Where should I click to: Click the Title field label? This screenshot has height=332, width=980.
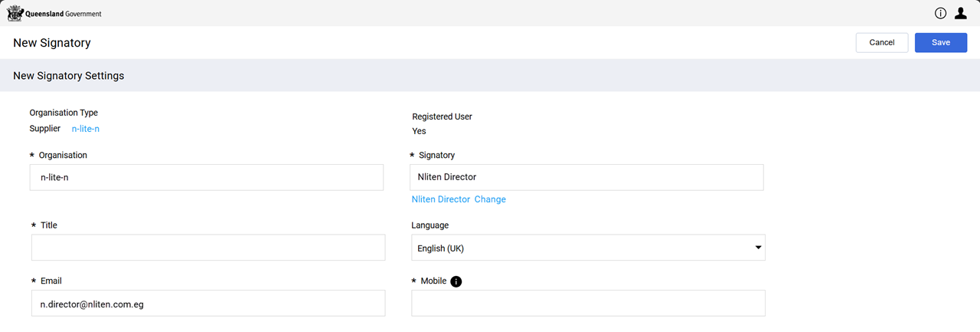[48, 225]
